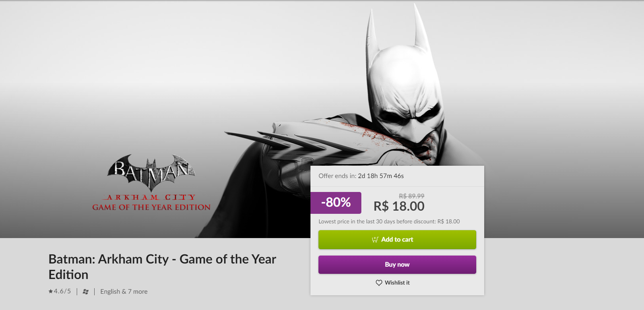Viewport: 644px width, 310px height.
Task: Buy the game now with purple button
Action: tap(397, 265)
